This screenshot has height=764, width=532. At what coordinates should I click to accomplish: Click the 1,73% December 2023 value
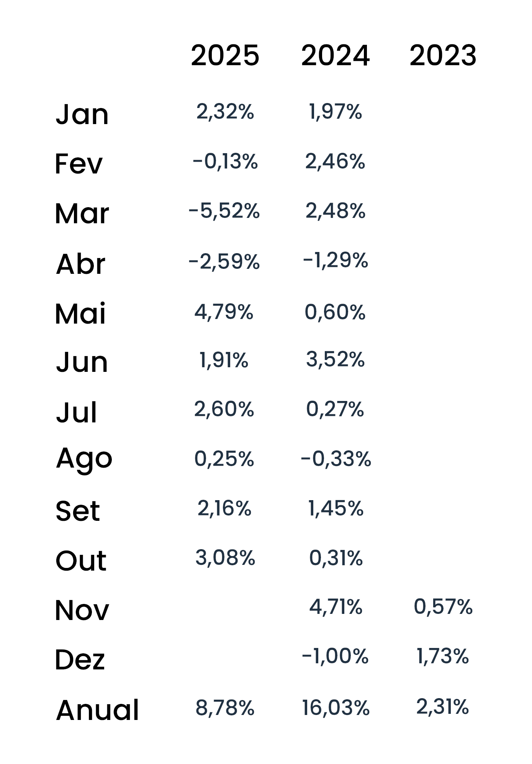442,656
